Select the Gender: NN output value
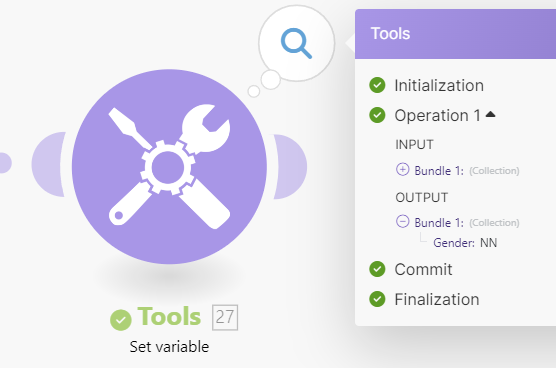Image resolution: width=556 pixels, height=368 pixels. click(488, 243)
